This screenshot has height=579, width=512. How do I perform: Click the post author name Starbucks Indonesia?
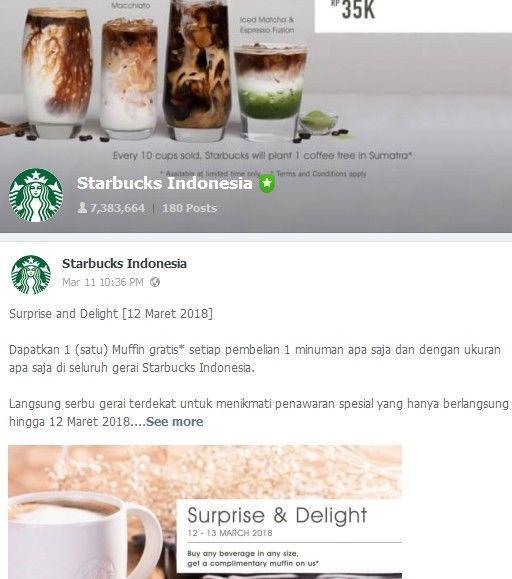(124, 264)
